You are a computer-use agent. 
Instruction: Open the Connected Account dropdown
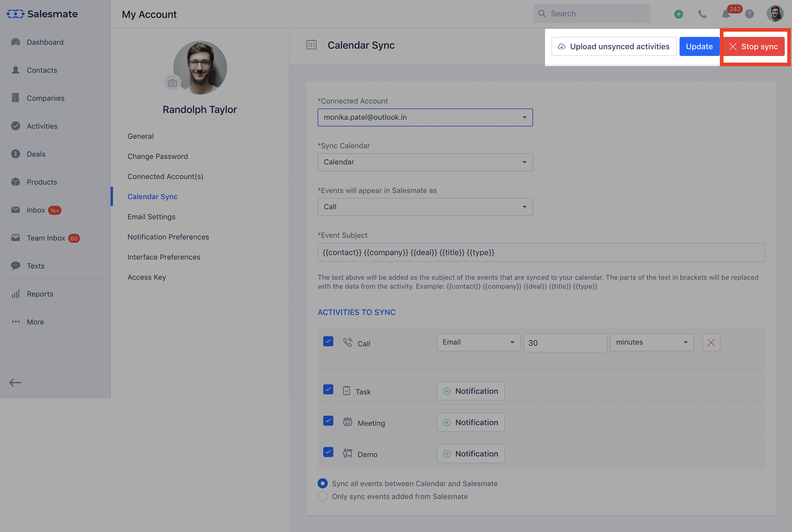425,117
